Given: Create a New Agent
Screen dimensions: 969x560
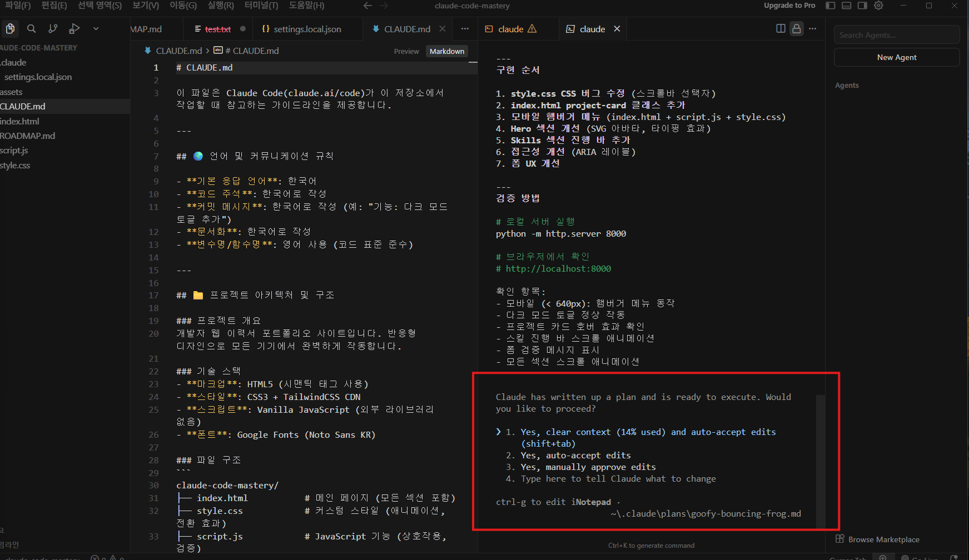Looking at the screenshot, I should point(897,57).
